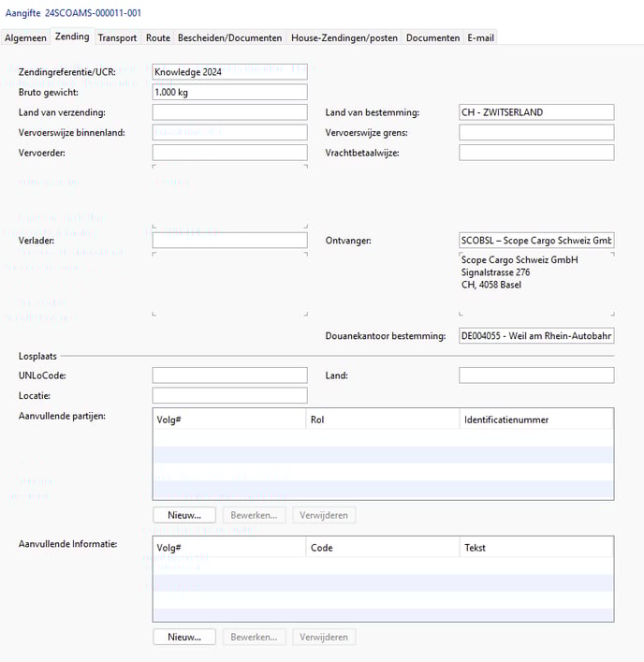Click the Locatie field

tap(229, 395)
